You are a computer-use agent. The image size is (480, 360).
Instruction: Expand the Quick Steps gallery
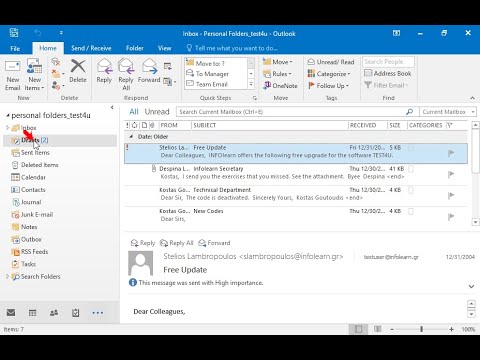click(x=251, y=84)
